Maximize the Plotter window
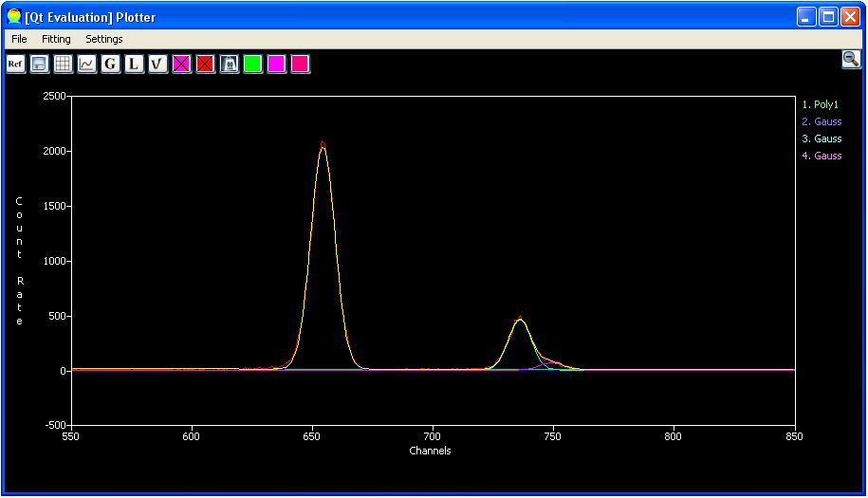Screen dimensions: 868x498 point(828,17)
